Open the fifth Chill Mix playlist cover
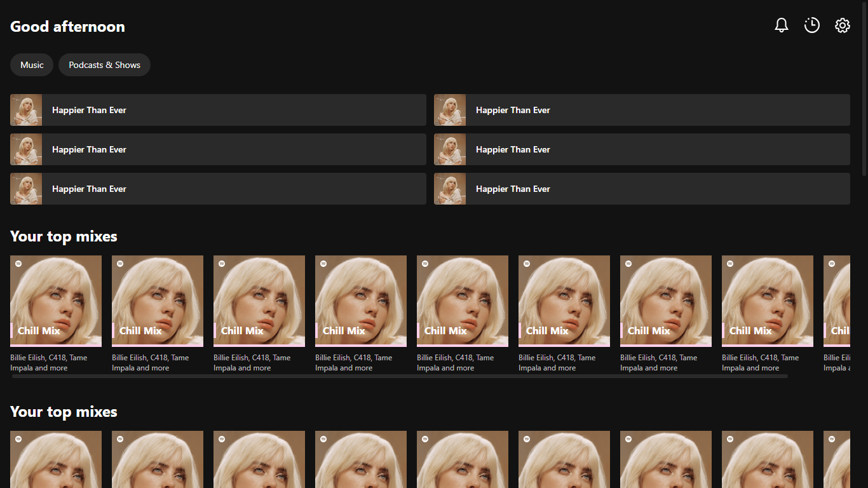Image resolution: width=868 pixels, height=488 pixels. (462, 301)
